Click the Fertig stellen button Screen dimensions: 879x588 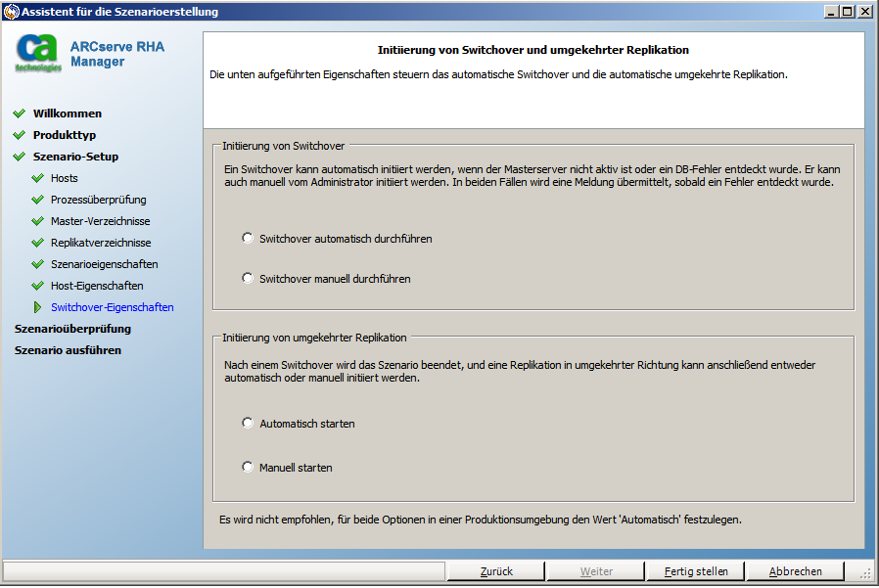click(x=695, y=571)
